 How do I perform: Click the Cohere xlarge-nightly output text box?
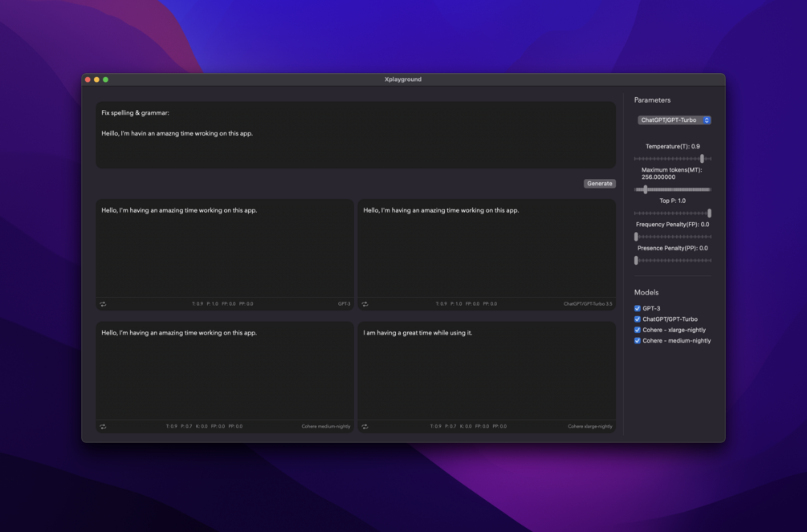pyautogui.click(x=487, y=371)
